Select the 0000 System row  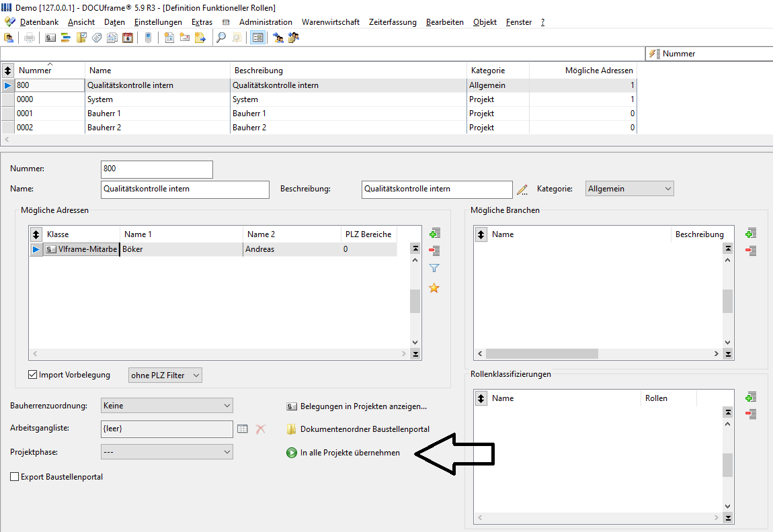pyautogui.click(x=319, y=99)
